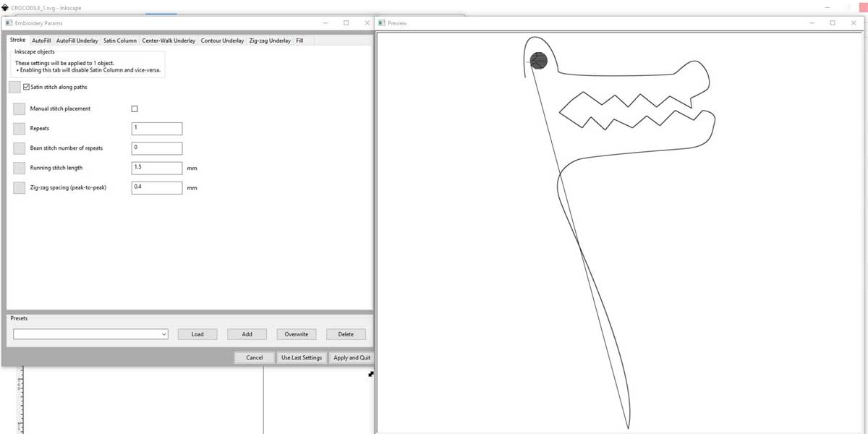The width and height of the screenshot is (868, 434).
Task: Click the Overwrite preset button
Action: coord(297,334)
